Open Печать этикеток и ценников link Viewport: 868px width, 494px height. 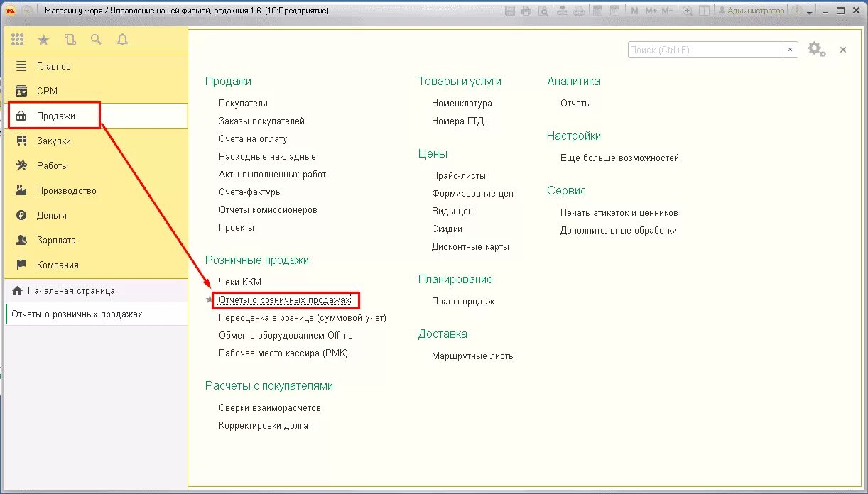(619, 212)
